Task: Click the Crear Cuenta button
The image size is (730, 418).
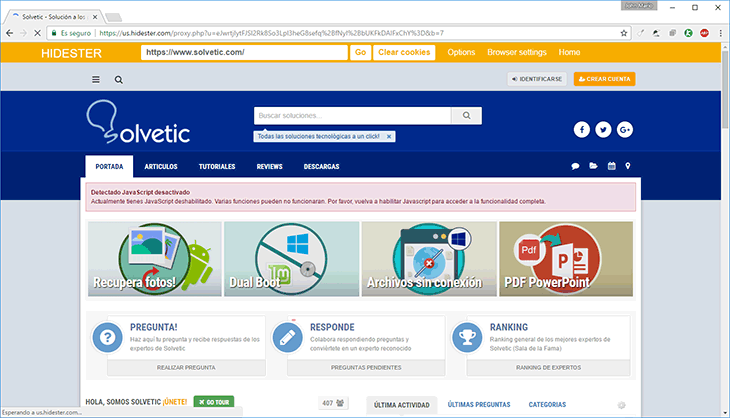Action: point(604,79)
